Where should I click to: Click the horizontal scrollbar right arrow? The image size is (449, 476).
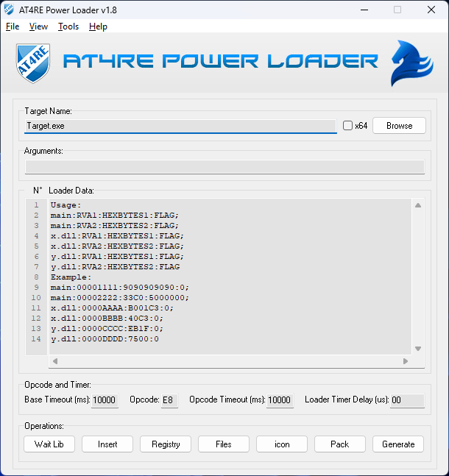click(x=405, y=361)
